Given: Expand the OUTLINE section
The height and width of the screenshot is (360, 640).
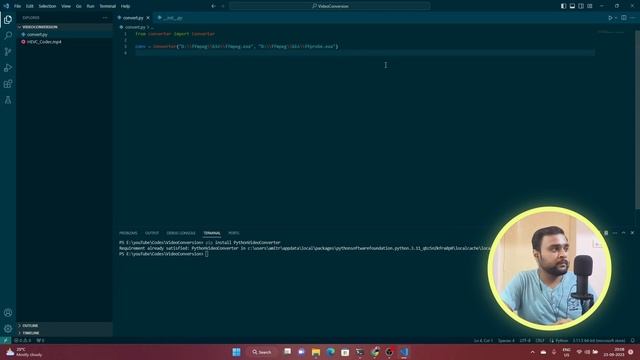Looking at the screenshot, I should 64,326.
